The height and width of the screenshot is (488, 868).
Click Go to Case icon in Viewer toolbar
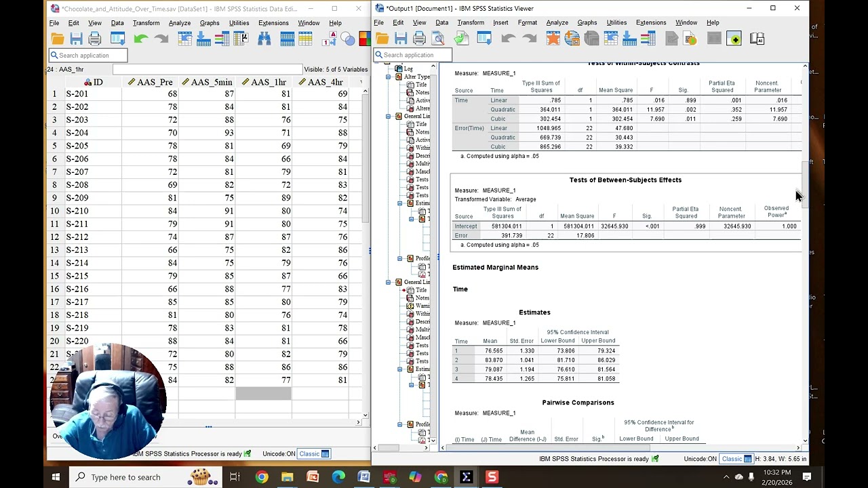click(x=610, y=39)
